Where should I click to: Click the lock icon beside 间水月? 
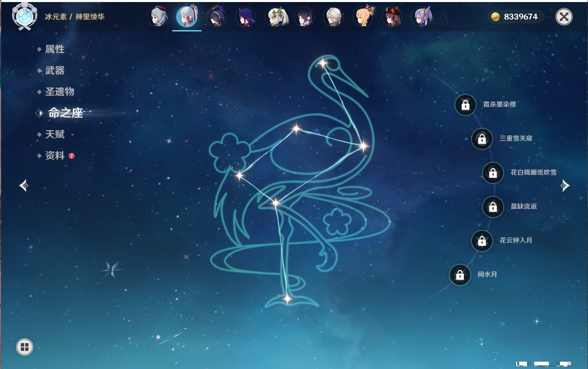pos(460,275)
